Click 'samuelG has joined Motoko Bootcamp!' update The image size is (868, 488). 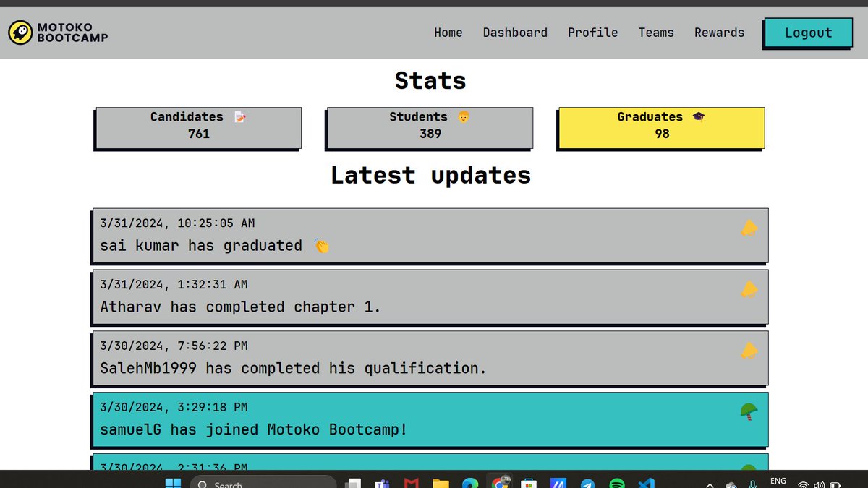pyautogui.click(x=430, y=420)
